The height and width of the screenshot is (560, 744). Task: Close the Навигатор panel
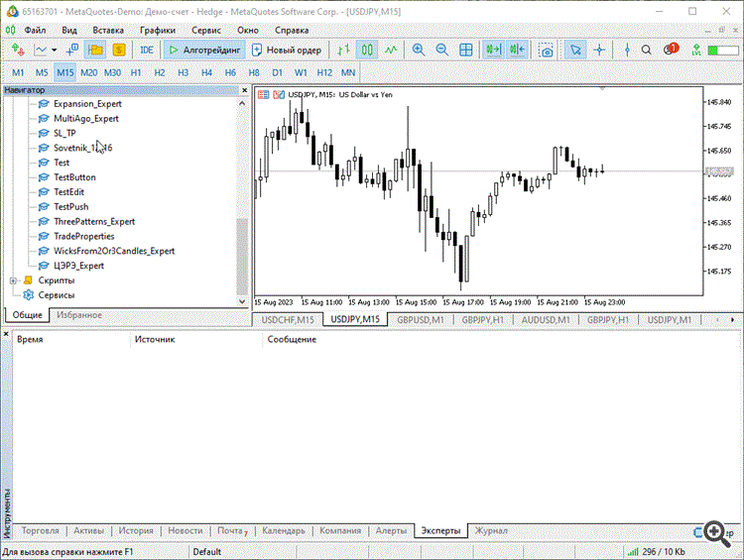(244, 90)
